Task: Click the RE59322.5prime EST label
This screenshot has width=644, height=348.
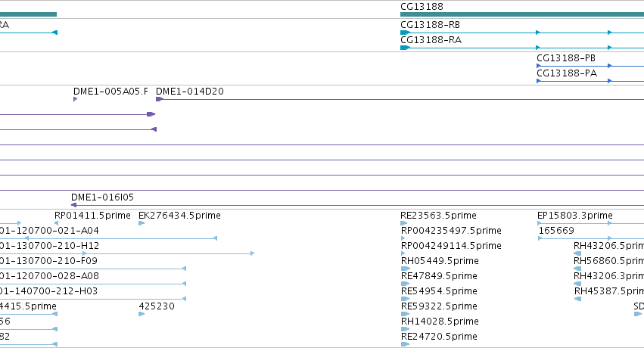Action: (x=439, y=306)
